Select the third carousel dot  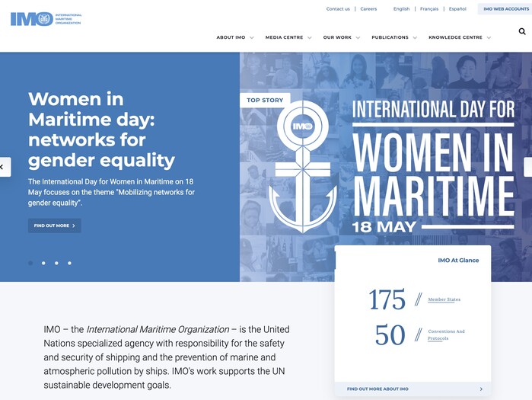tap(56, 263)
